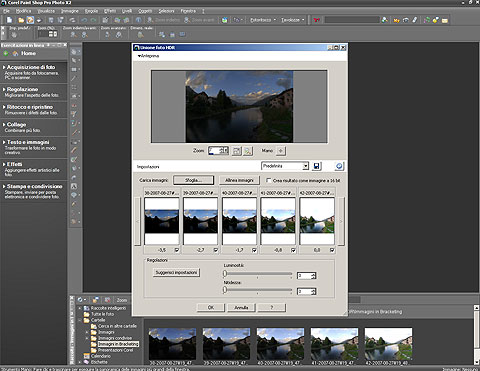Viewport: 480px width, 371px height.
Task: Open the Finestra menu
Action: coord(188,11)
